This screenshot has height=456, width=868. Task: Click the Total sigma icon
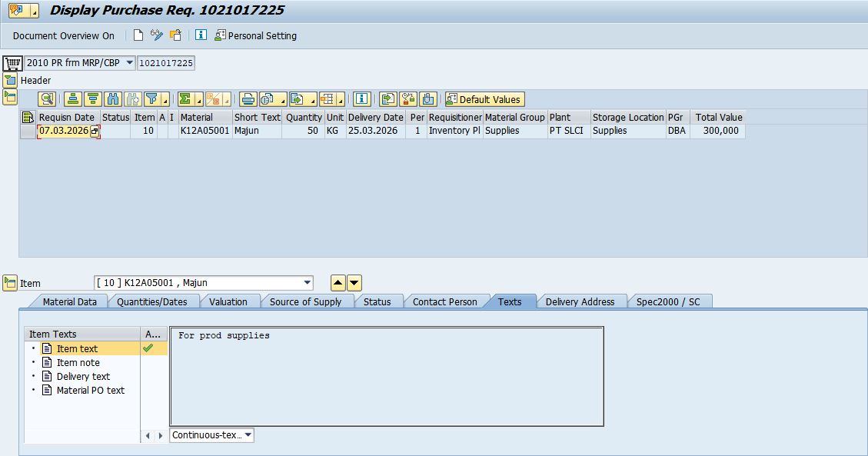coord(185,99)
